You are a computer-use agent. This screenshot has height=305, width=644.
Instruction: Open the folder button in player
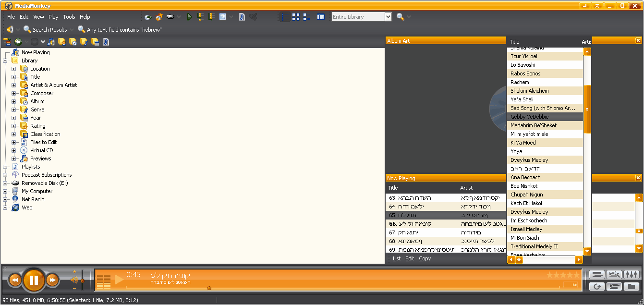631,287
